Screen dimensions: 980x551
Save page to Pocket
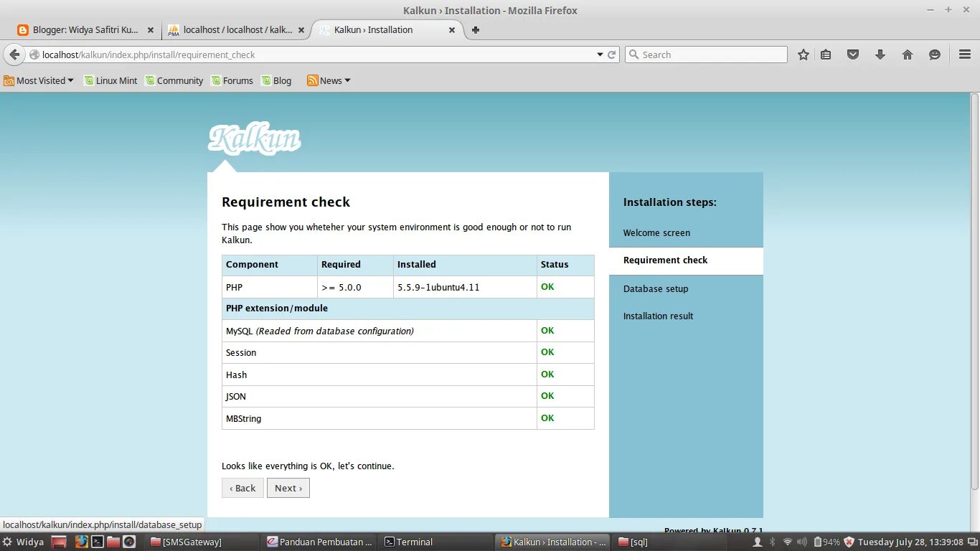(x=853, y=55)
